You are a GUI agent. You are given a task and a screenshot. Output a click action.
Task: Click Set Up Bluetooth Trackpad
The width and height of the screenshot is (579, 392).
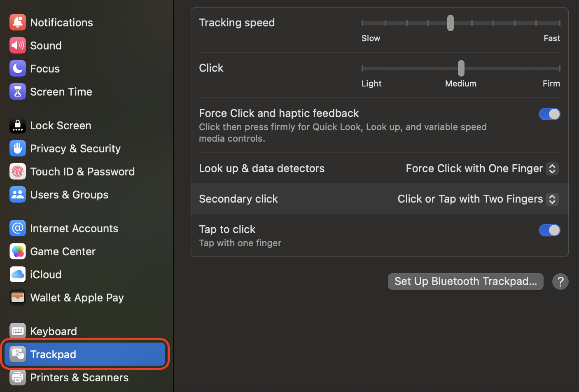(x=465, y=281)
